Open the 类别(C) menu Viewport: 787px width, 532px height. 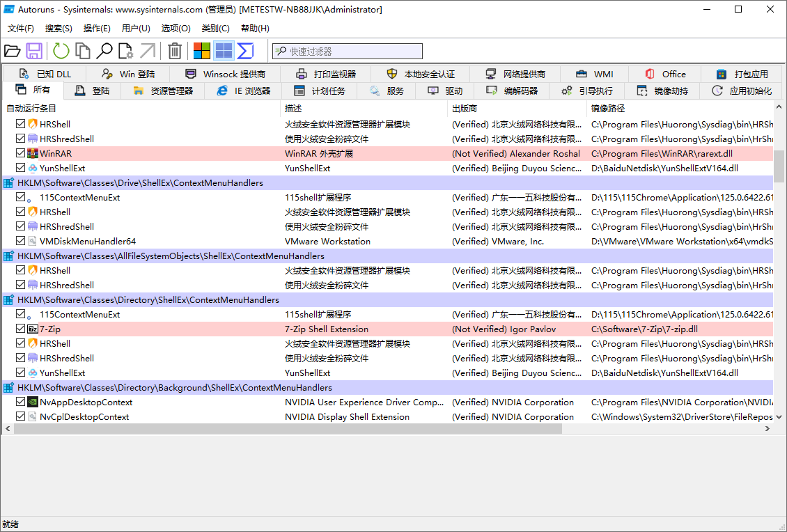point(216,29)
